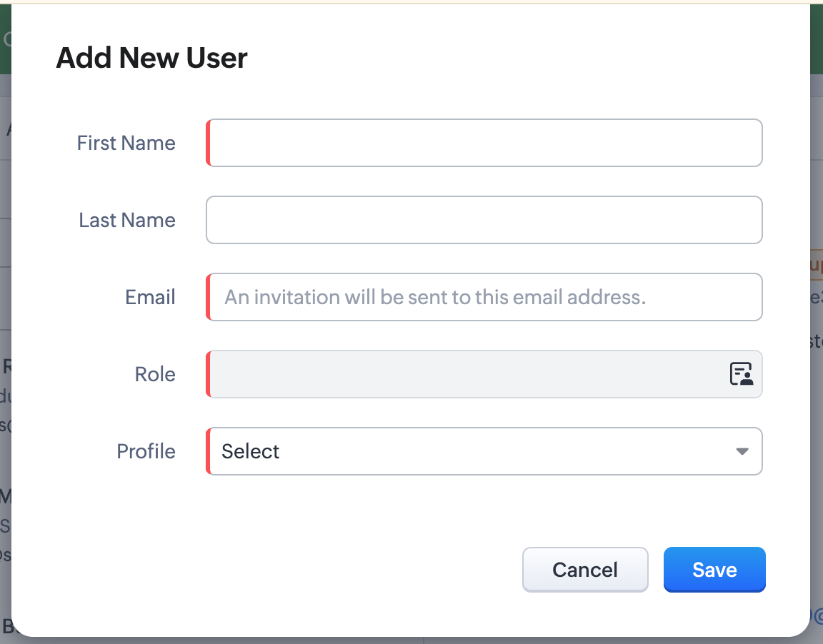Select the greyed Role field
The height and width of the screenshot is (644, 823).
coord(464,374)
